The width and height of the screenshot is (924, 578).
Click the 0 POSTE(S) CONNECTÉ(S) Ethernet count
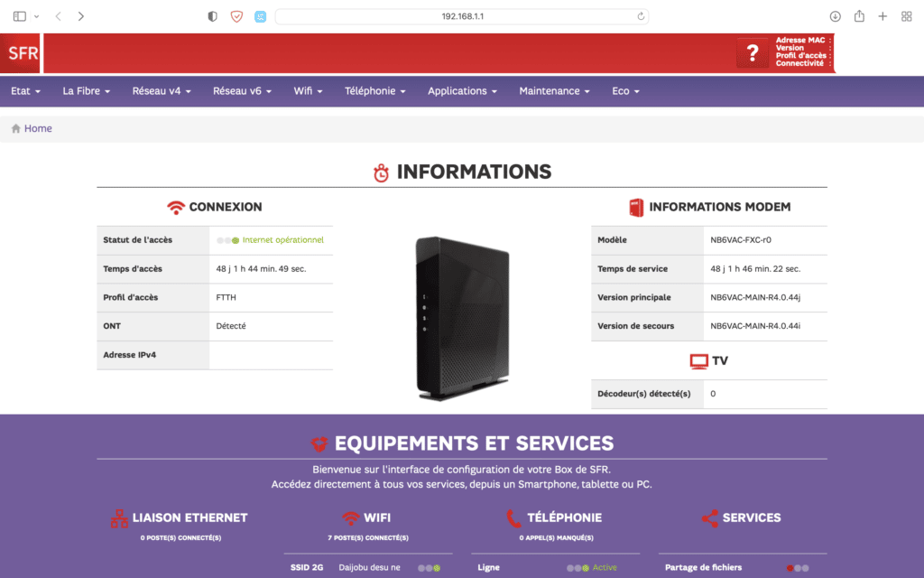(180, 538)
